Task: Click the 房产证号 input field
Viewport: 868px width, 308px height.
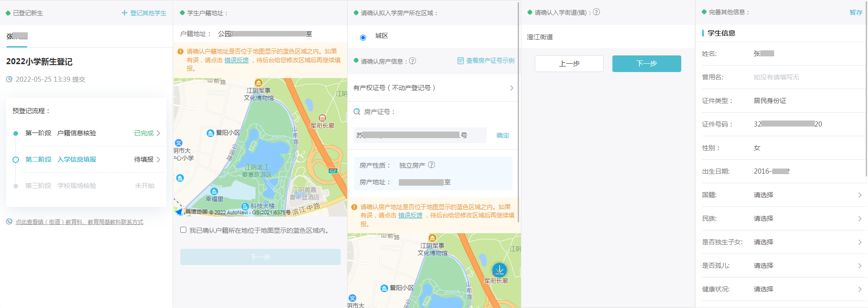Action: (x=420, y=135)
